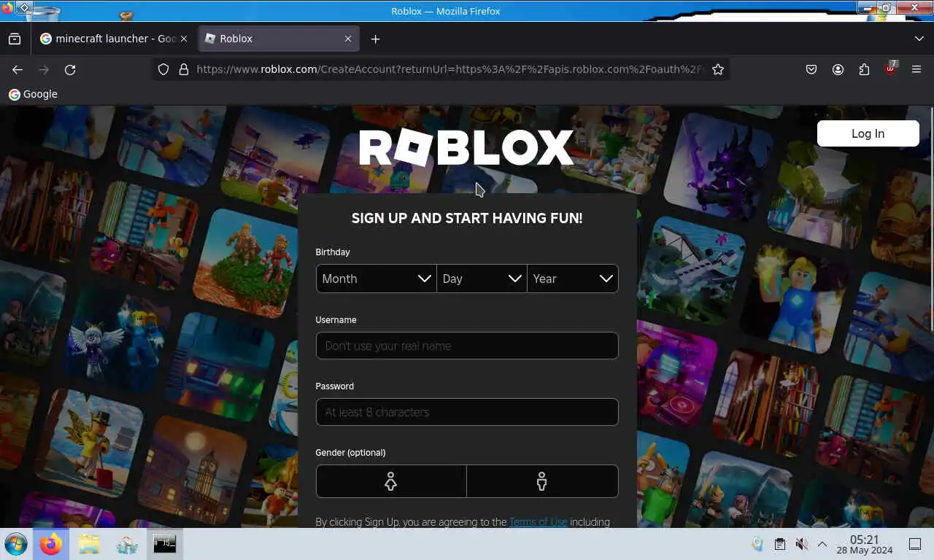Open the clipboard tray icon
Image resolution: width=934 pixels, height=560 pixels.
[x=780, y=544]
